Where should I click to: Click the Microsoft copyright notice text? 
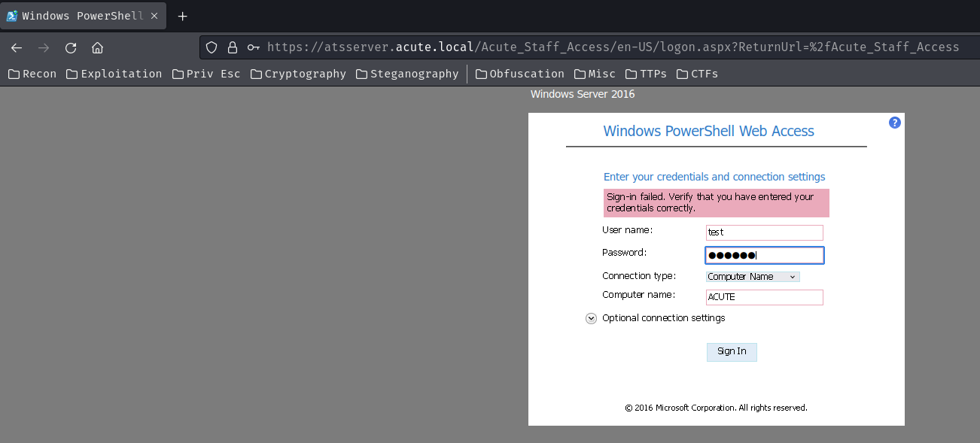pyautogui.click(x=716, y=408)
